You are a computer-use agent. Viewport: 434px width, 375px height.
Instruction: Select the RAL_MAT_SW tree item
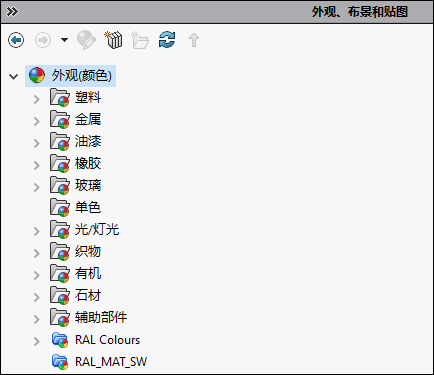click(111, 362)
